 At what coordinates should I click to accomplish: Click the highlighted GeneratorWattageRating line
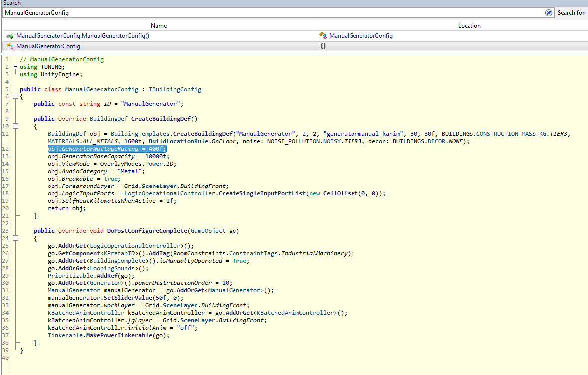click(107, 149)
